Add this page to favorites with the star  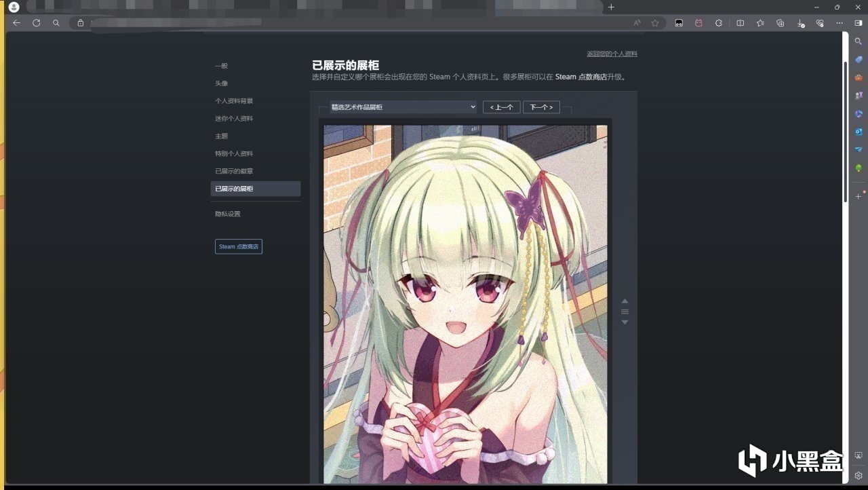click(x=655, y=23)
